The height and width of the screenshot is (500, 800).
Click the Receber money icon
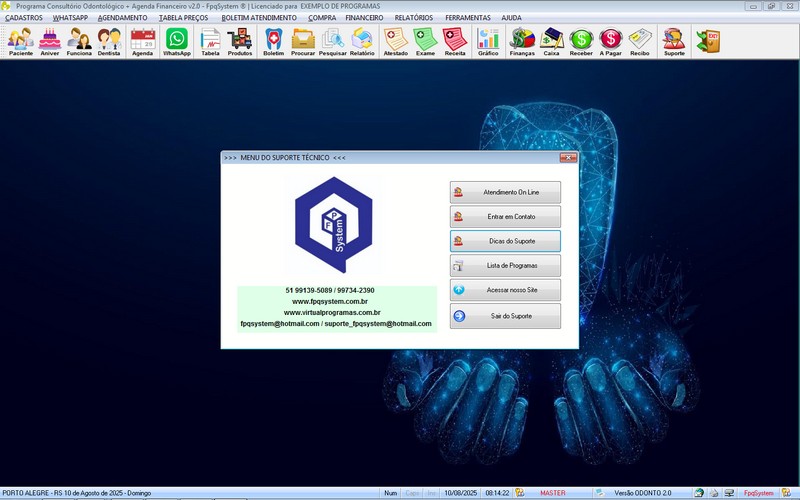tap(581, 41)
